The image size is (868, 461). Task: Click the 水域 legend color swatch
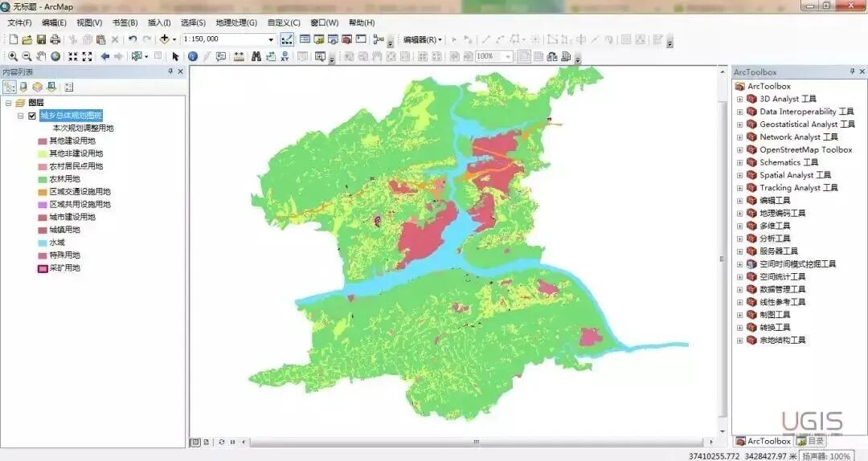click(42, 243)
